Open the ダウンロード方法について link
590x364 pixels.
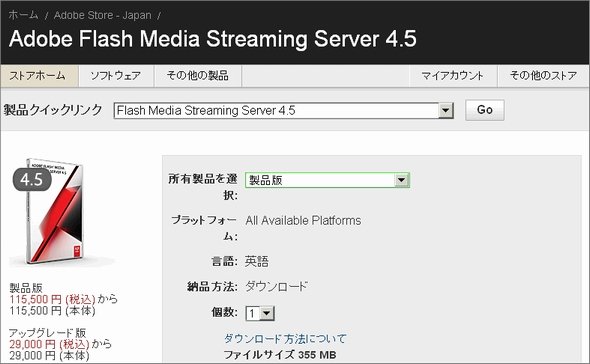click(x=285, y=338)
